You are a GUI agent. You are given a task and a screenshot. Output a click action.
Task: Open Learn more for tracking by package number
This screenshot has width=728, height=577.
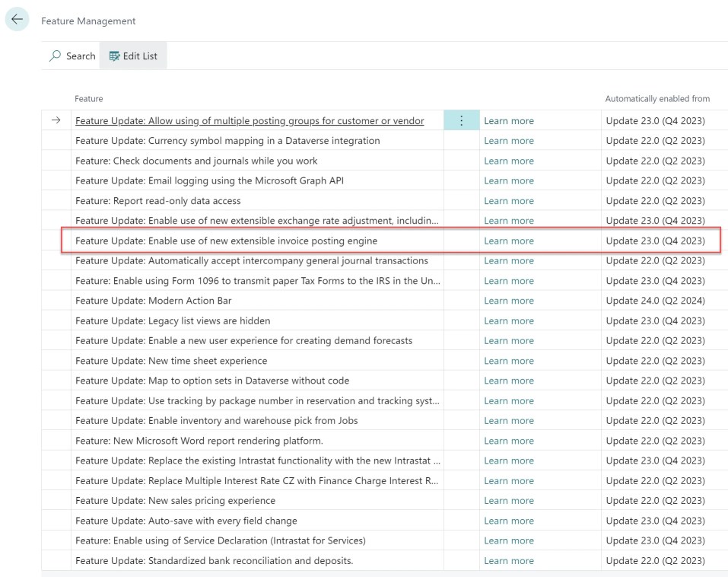509,400
